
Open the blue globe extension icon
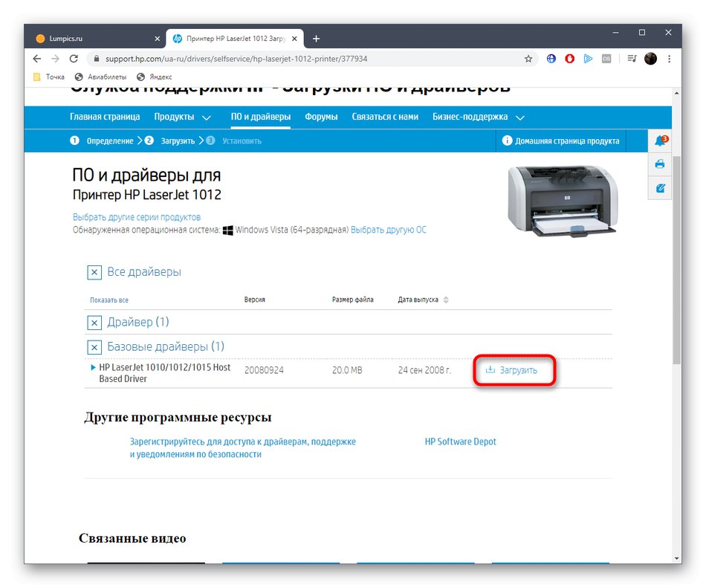tap(551, 59)
